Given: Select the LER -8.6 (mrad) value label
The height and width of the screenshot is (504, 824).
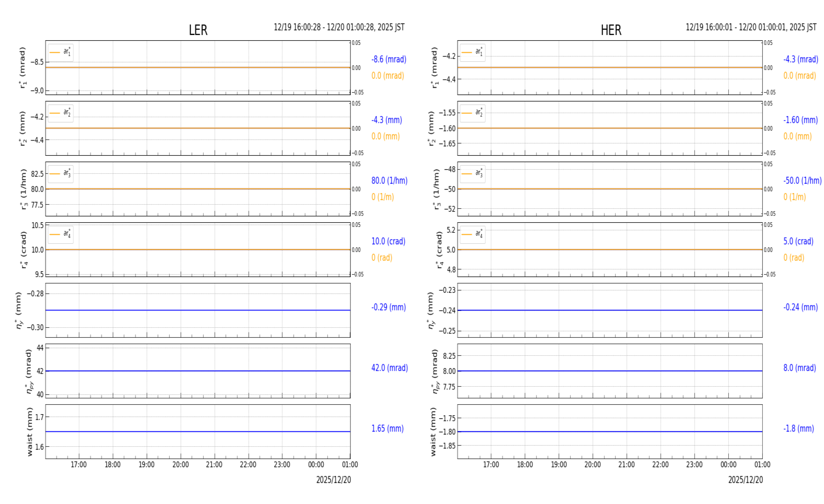Looking at the screenshot, I should (389, 60).
